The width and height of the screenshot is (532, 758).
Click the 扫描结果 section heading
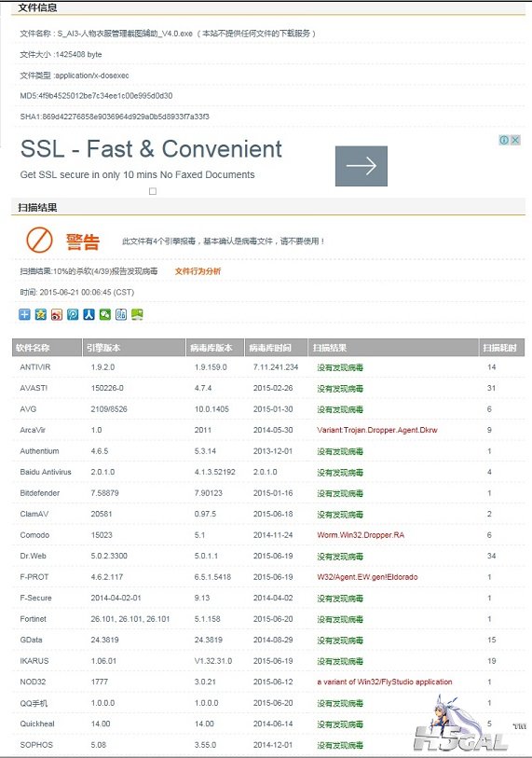coord(37,207)
